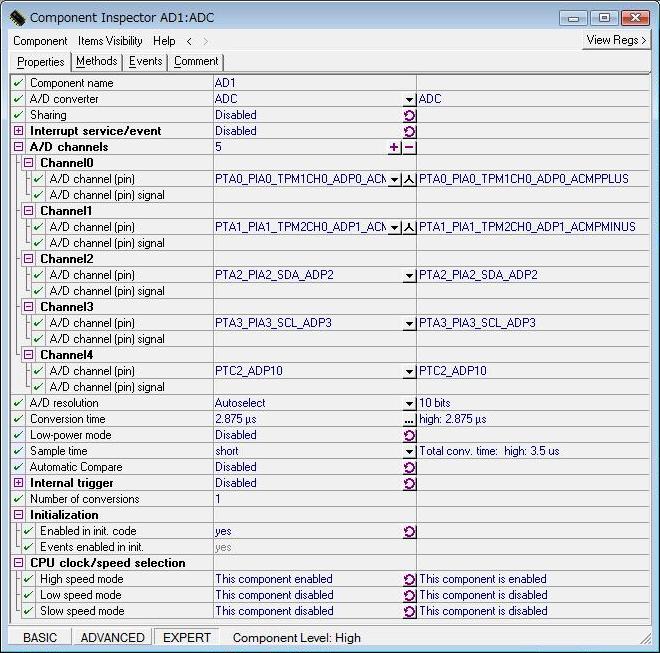Image resolution: width=660 pixels, height=653 pixels.
Task: Open A/D resolution Autoselect dropdown
Action: (409, 404)
